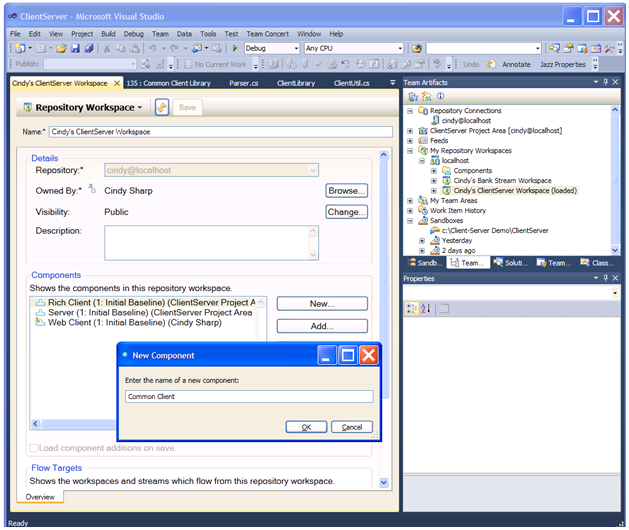Click the Find in Files folder icon
629x530 pixels.
coord(417,49)
